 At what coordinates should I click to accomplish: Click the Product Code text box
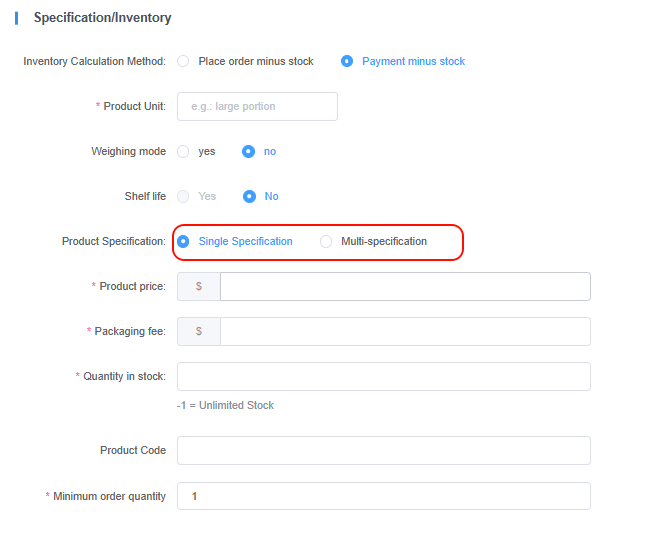[383, 450]
